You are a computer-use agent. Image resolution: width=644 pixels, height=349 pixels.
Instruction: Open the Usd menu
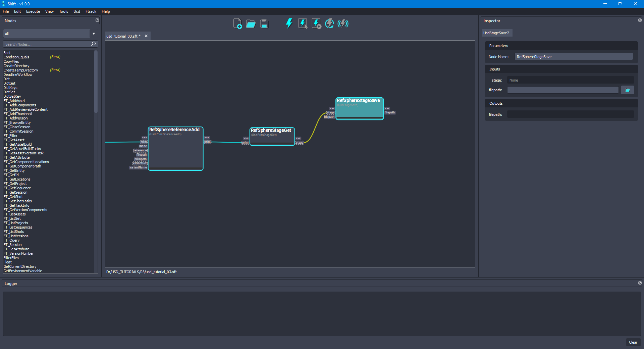point(76,11)
